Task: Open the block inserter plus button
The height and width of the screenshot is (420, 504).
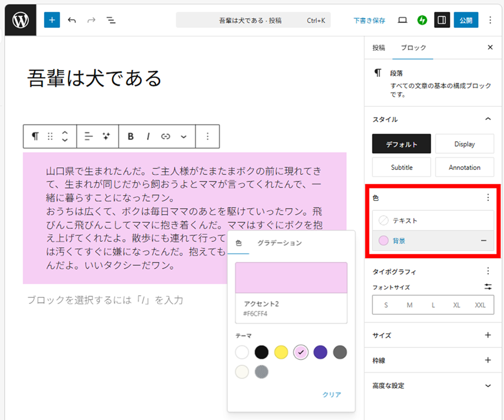Action: coord(52,20)
